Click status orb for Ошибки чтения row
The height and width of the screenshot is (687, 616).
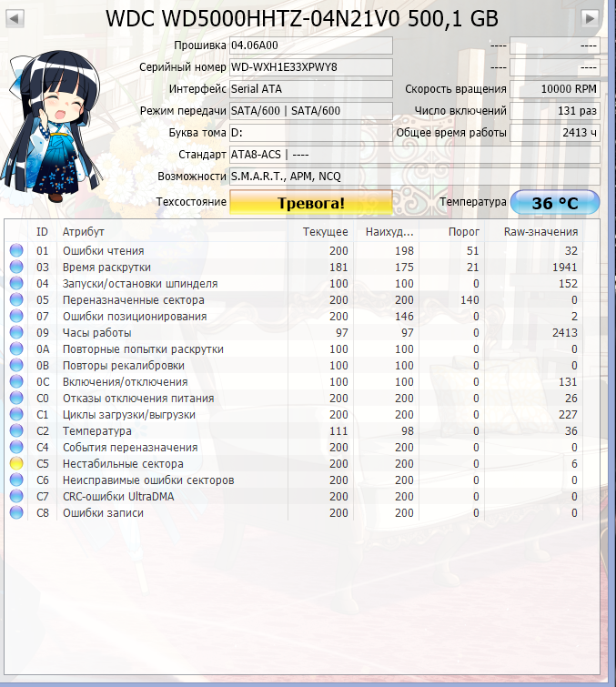[16, 250]
